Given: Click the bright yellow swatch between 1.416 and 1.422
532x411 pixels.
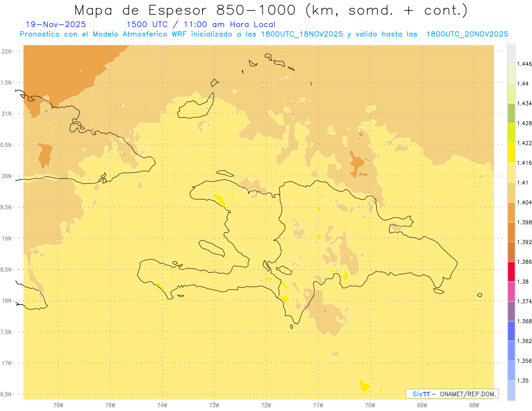Looking at the screenshot, I should (x=511, y=153).
